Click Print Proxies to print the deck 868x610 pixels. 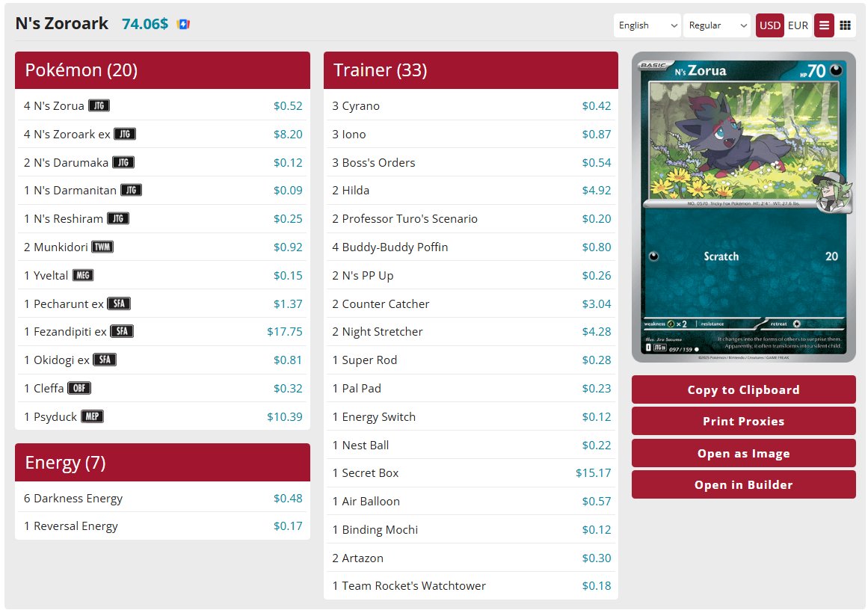tap(743, 421)
